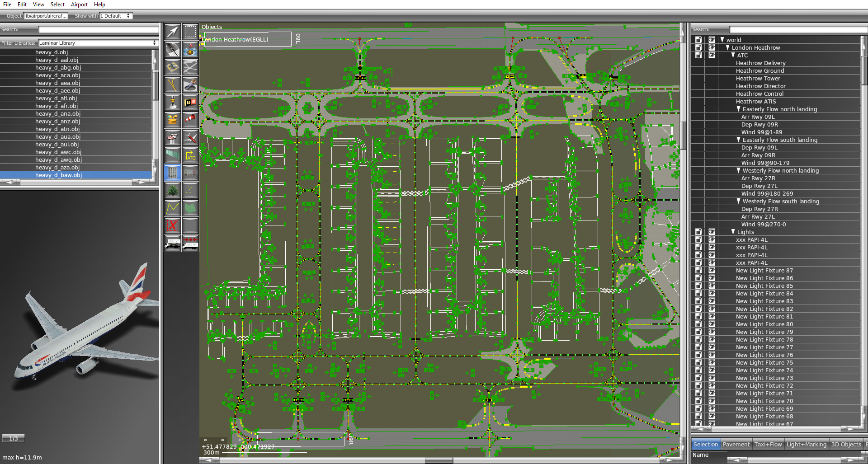Screen dimensions: 868x464
Task: Collapse the ATC tree node
Action: coord(733,55)
